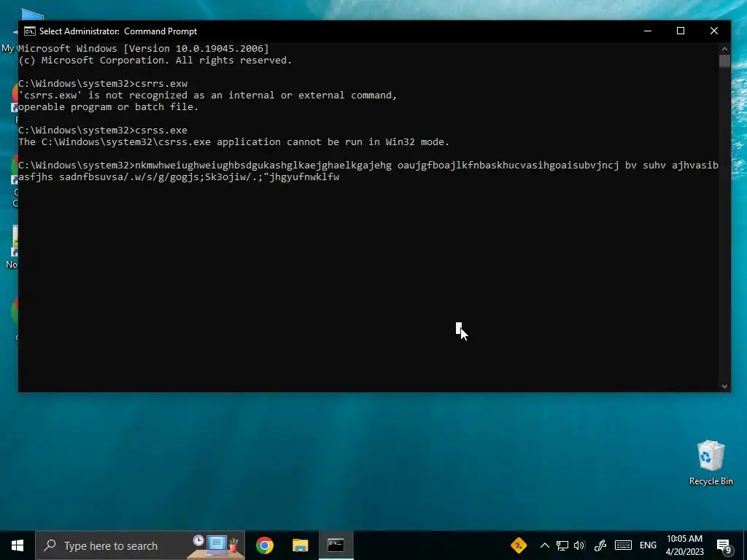Click the 'Select Administrator: Command Prompt' title text
This screenshot has width=747, height=560.
117,31
